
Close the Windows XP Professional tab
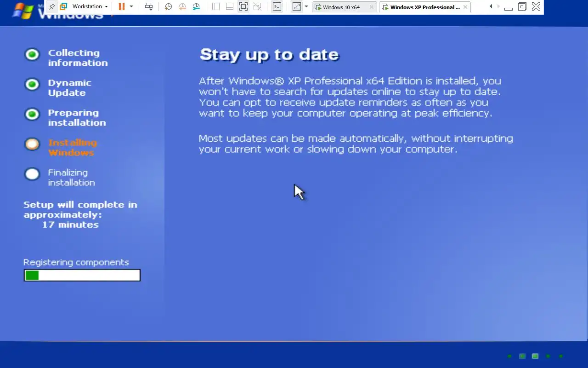pos(465,7)
